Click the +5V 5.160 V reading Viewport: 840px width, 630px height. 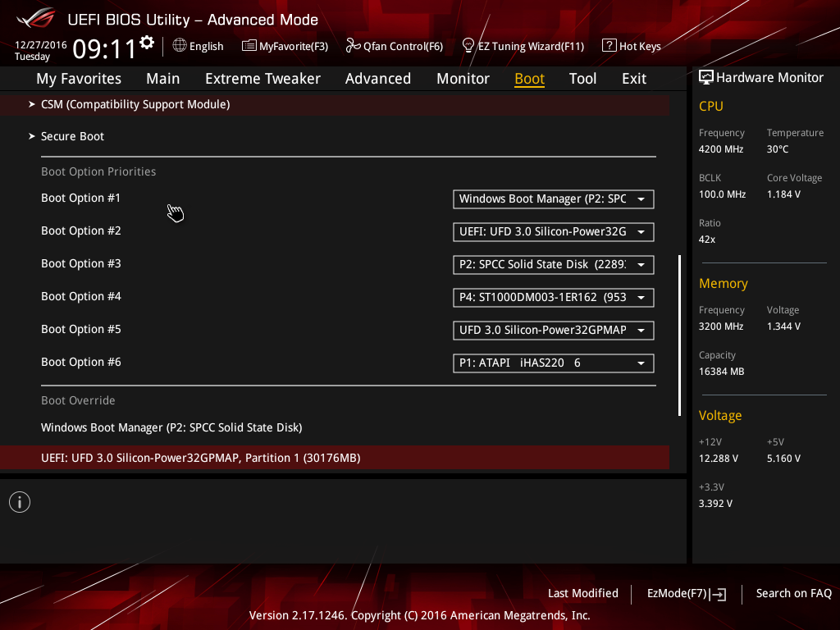click(783, 459)
